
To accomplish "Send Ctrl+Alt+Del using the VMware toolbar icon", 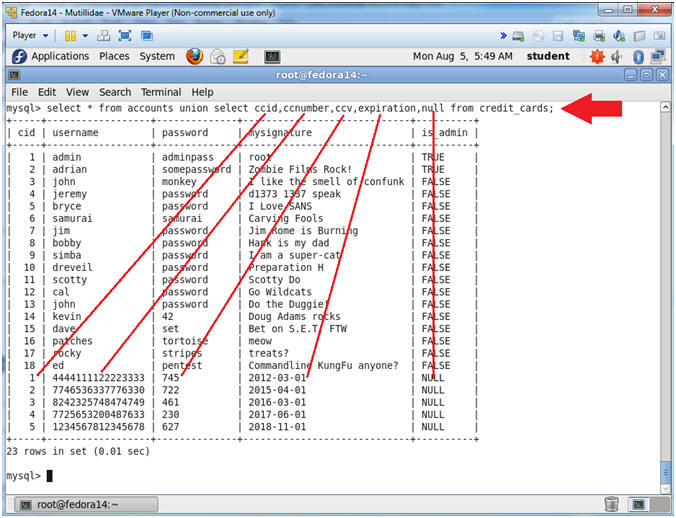I will [103, 36].
